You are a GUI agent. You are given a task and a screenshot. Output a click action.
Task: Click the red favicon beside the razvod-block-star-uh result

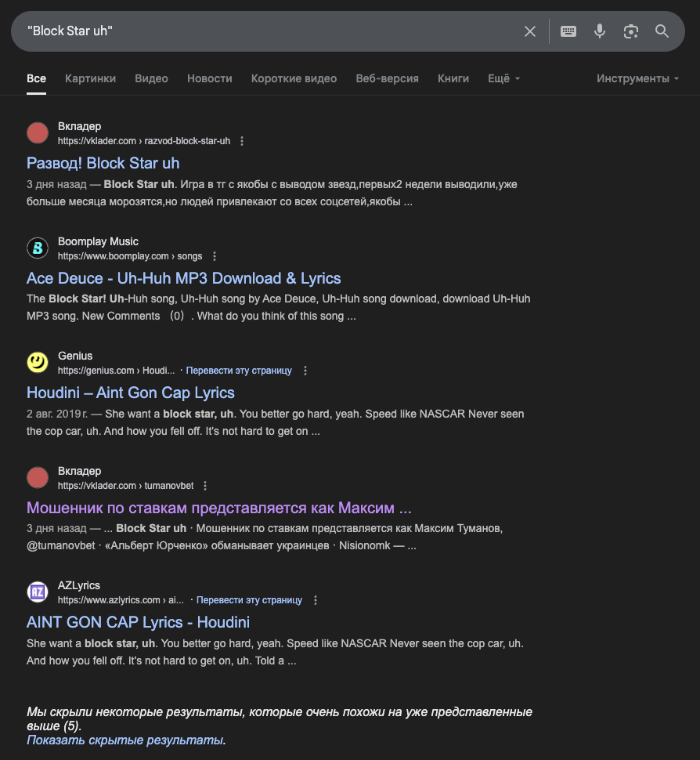(x=38, y=133)
